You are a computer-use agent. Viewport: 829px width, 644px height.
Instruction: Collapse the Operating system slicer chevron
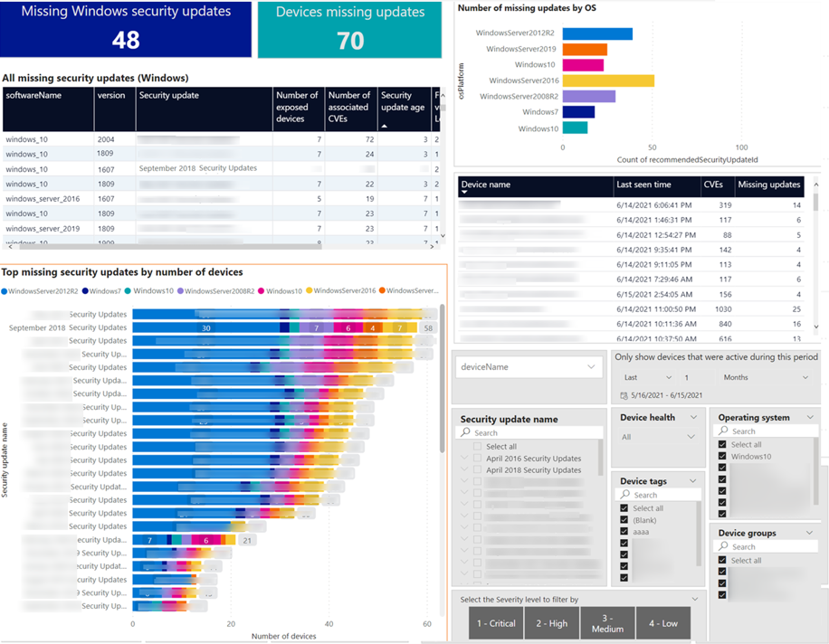[810, 417]
